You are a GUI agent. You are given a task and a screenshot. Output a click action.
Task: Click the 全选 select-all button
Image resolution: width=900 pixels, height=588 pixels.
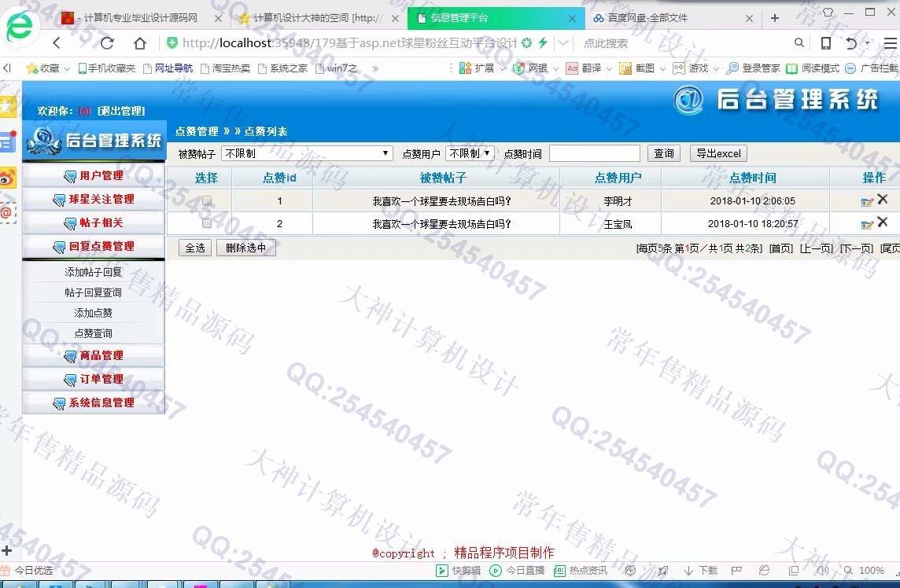195,248
